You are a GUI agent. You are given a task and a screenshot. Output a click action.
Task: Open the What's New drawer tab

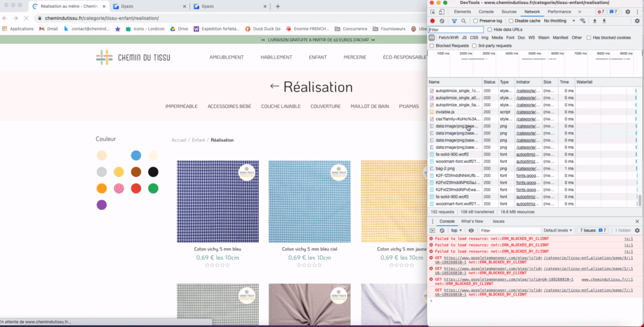(472, 221)
